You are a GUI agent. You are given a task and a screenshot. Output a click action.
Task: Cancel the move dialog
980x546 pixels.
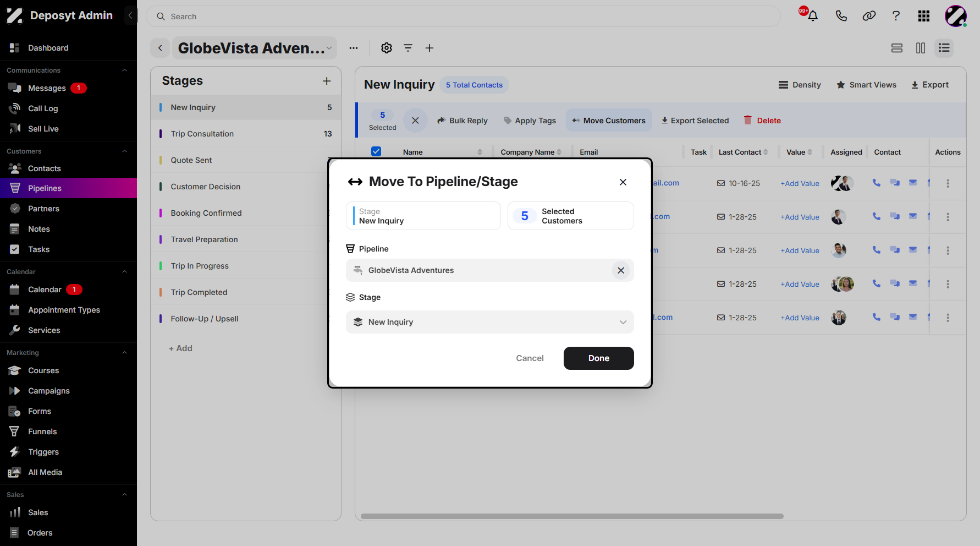click(530, 358)
